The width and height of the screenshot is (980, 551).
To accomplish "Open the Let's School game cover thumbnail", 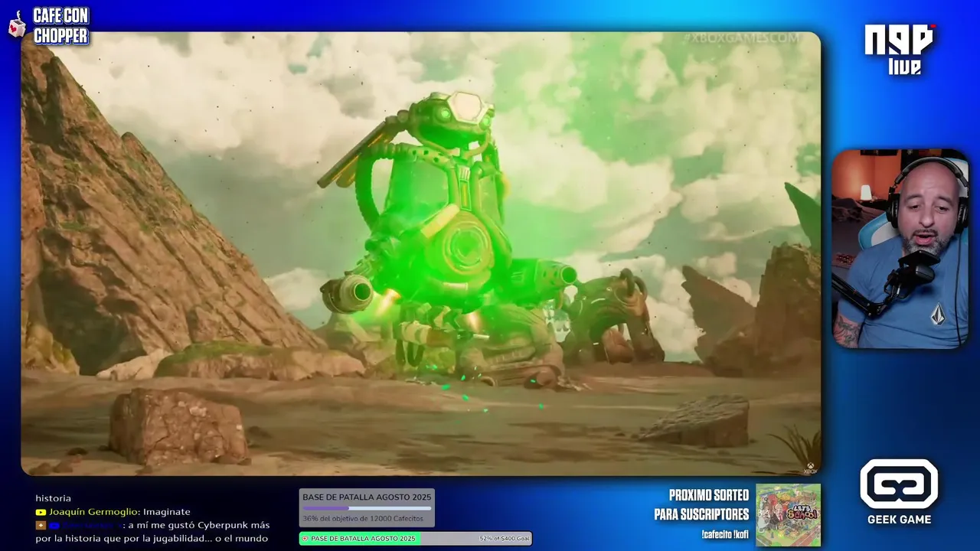I will point(788,514).
